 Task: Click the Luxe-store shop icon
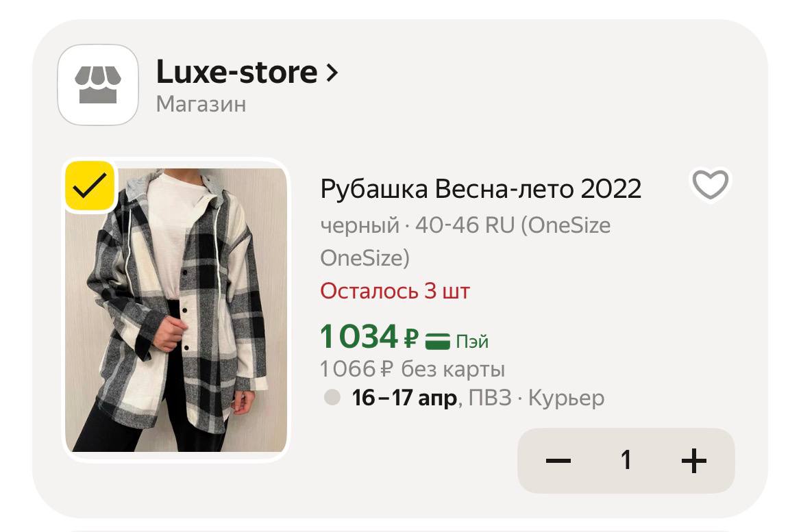pyautogui.click(x=98, y=85)
